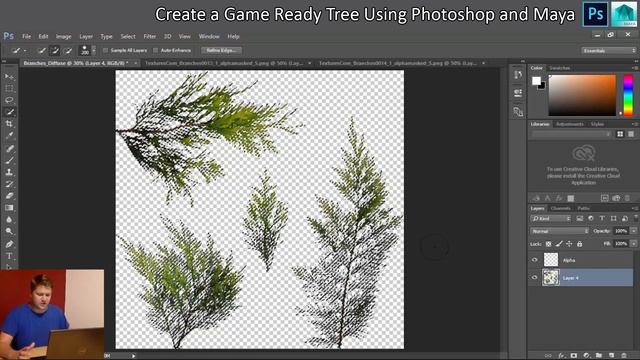Enable Sample All Layers checkbox
Image resolution: width=640 pixels, height=360 pixels.
click(x=105, y=50)
